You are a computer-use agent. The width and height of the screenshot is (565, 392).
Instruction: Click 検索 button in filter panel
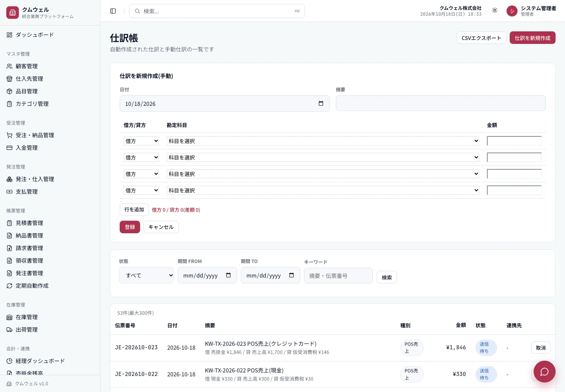point(387,277)
